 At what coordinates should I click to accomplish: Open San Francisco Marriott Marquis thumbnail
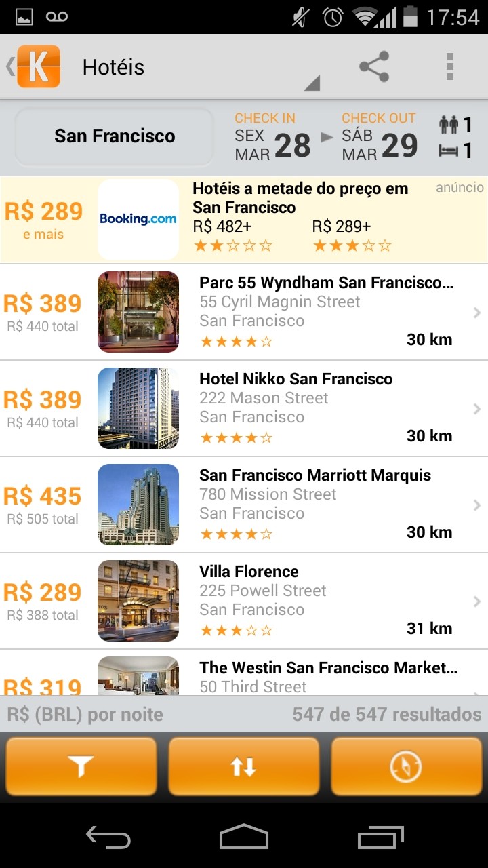(x=138, y=505)
